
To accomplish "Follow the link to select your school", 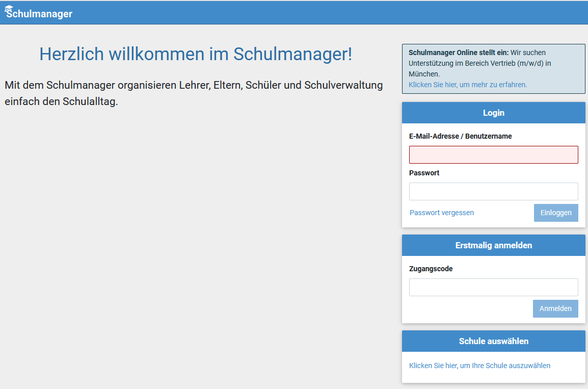I will pyautogui.click(x=479, y=366).
